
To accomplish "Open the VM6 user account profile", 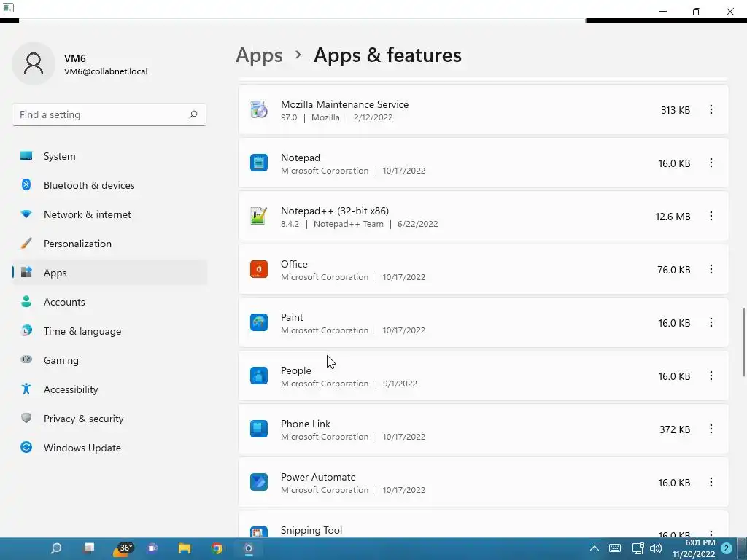I will pyautogui.click(x=80, y=64).
